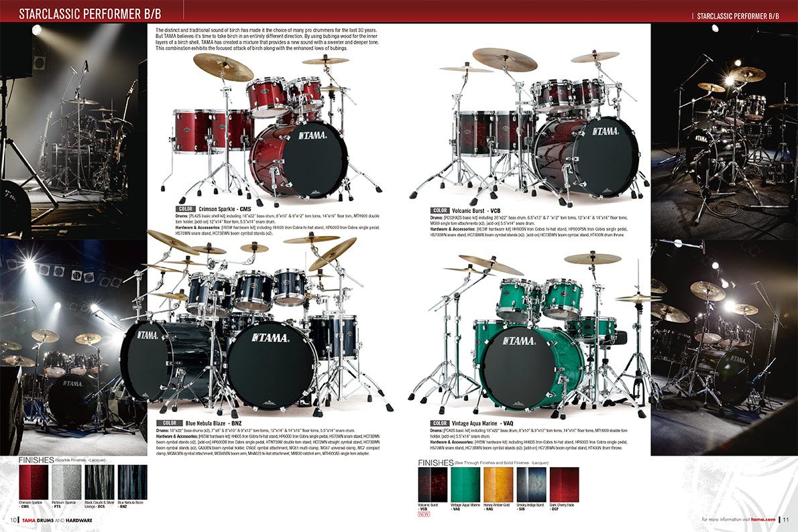Click the Blue Nebula Blaze double-bass kit photo

257,323
